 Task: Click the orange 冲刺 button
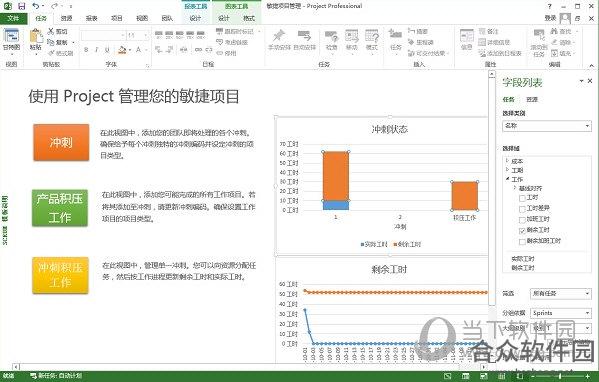pyautogui.click(x=61, y=142)
